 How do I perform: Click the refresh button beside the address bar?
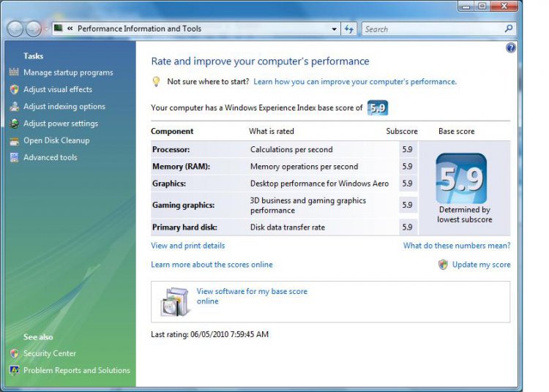[348, 29]
